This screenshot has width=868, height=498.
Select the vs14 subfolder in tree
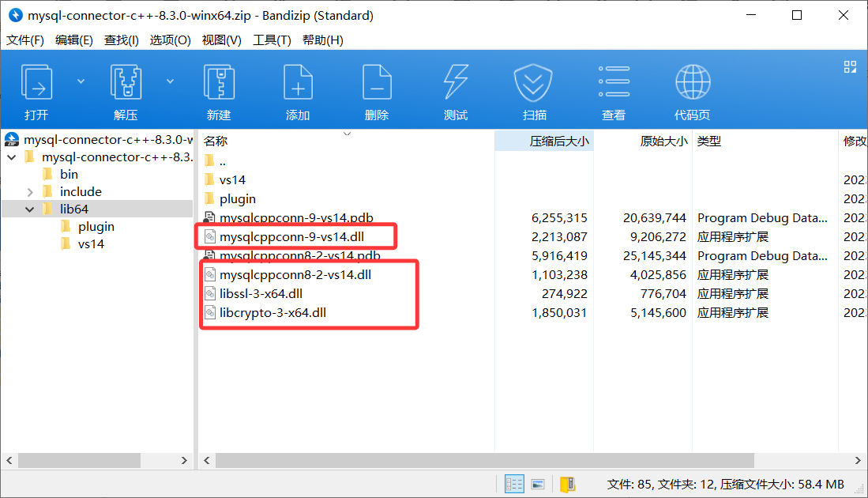coord(91,243)
